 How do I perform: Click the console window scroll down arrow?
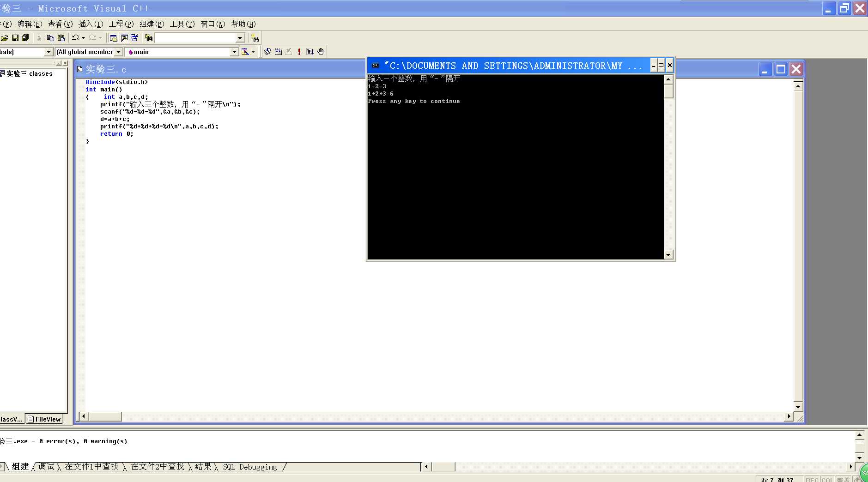668,255
